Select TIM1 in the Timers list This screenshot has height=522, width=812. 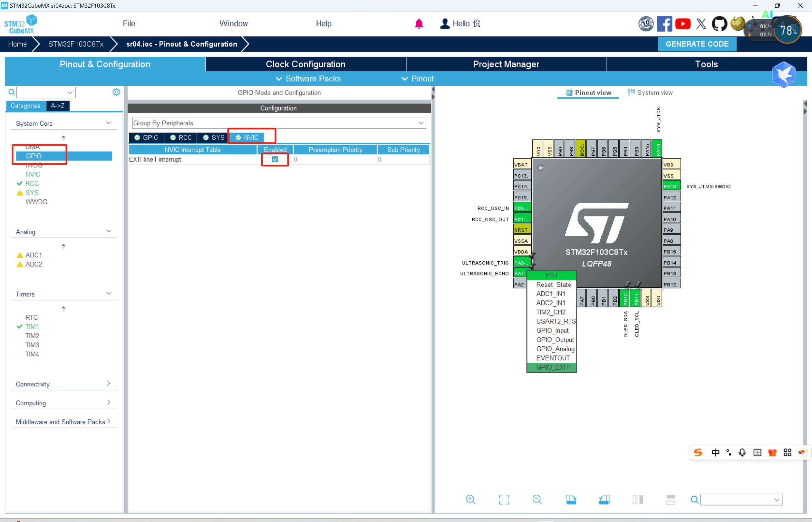[x=32, y=326]
